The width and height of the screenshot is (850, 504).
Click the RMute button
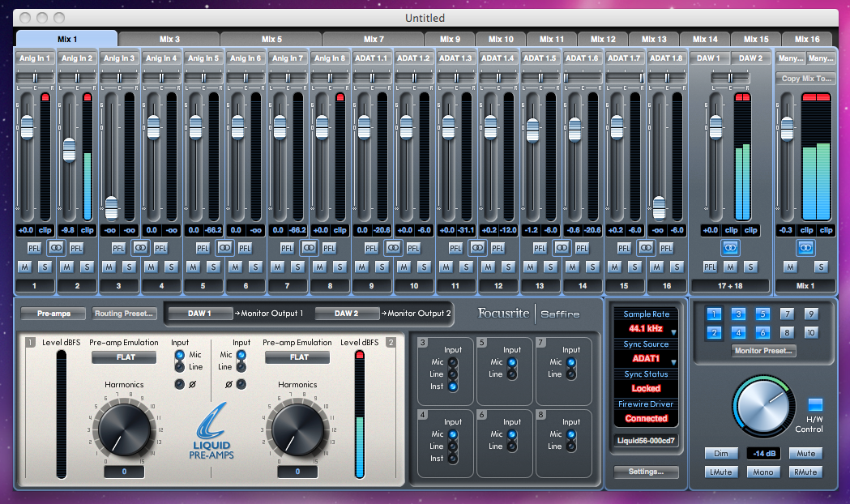[x=805, y=472]
